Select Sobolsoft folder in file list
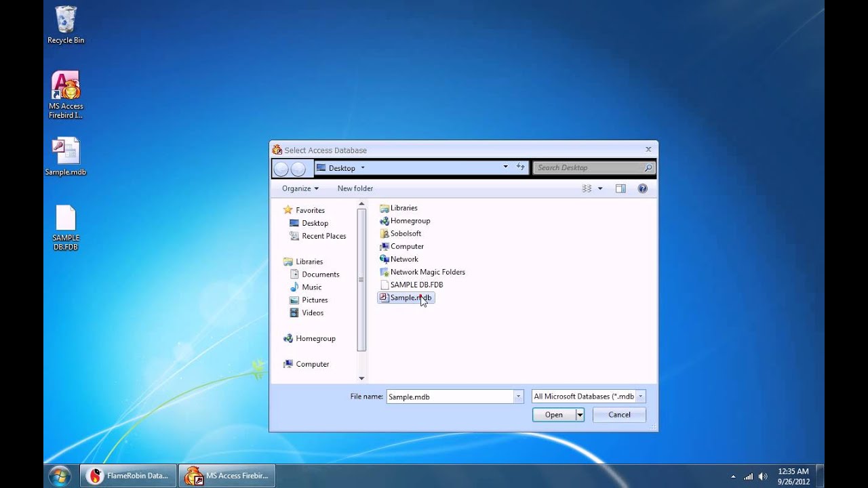868x488 pixels. [400, 234]
